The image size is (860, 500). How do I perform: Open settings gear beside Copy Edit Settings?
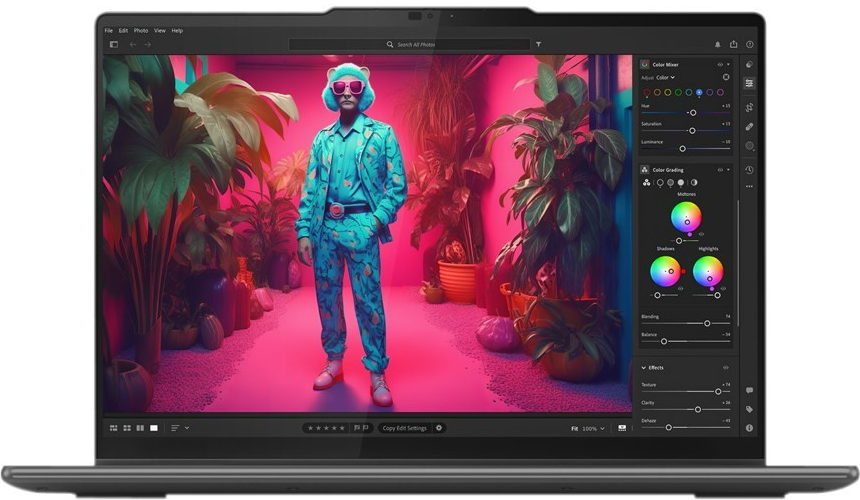pyautogui.click(x=439, y=428)
